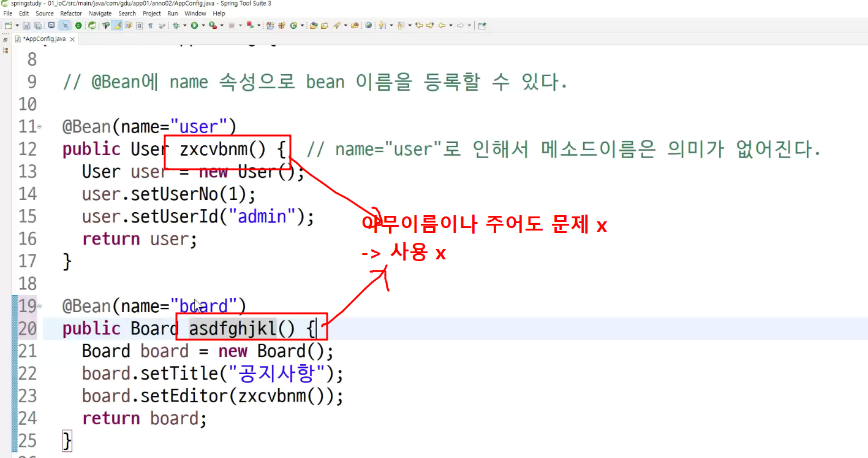Screen dimensions: 868x458
Task: Open the Edit menu
Action: coord(24,13)
